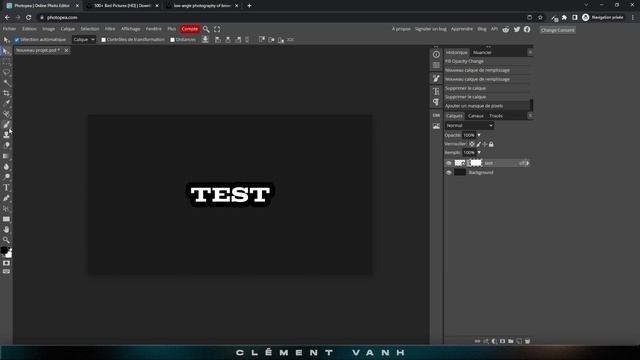The width and height of the screenshot is (640, 360).
Task: Switch to the Tracés tab
Action: point(496,116)
